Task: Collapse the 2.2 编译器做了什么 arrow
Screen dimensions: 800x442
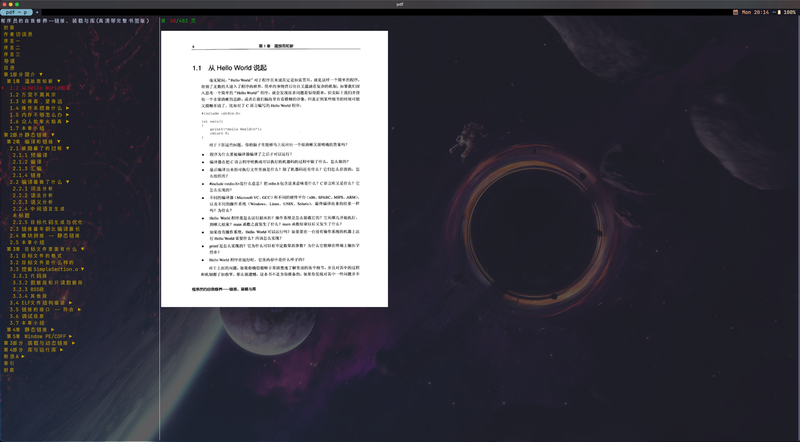Action: pyautogui.click(x=67, y=182)
